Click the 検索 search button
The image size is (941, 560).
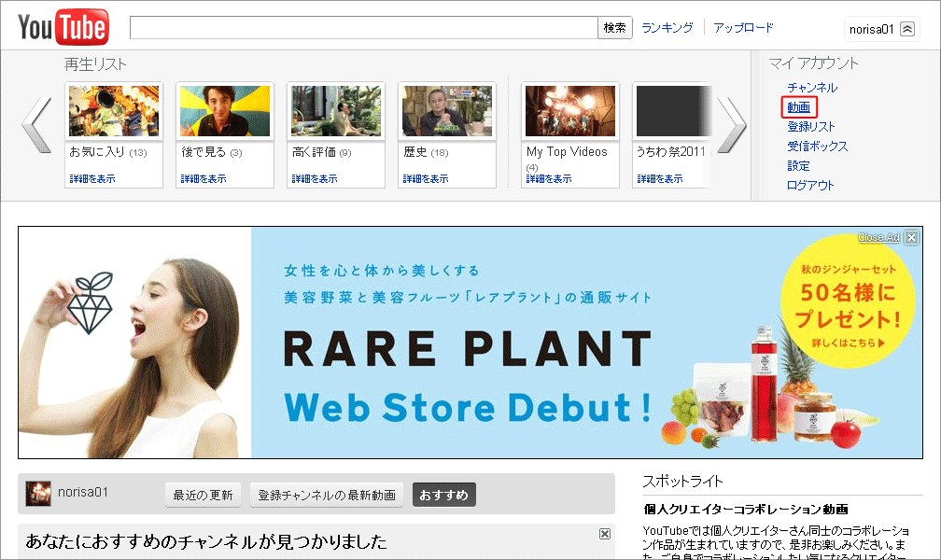point(614,28)
